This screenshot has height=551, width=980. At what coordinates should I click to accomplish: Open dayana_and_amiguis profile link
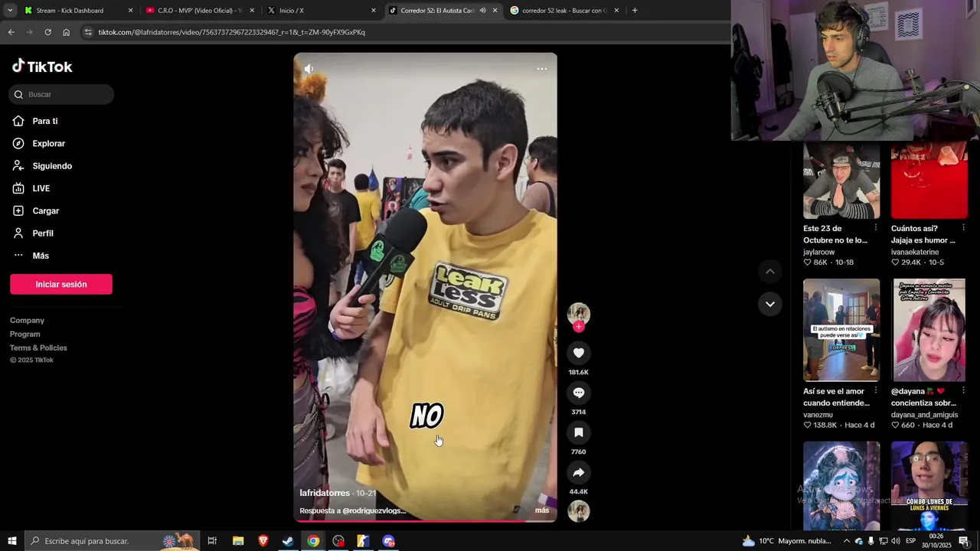924,415
